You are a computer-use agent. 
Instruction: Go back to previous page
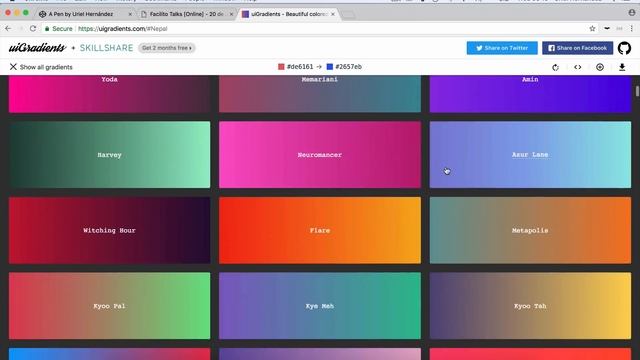[x=8, y=29]
